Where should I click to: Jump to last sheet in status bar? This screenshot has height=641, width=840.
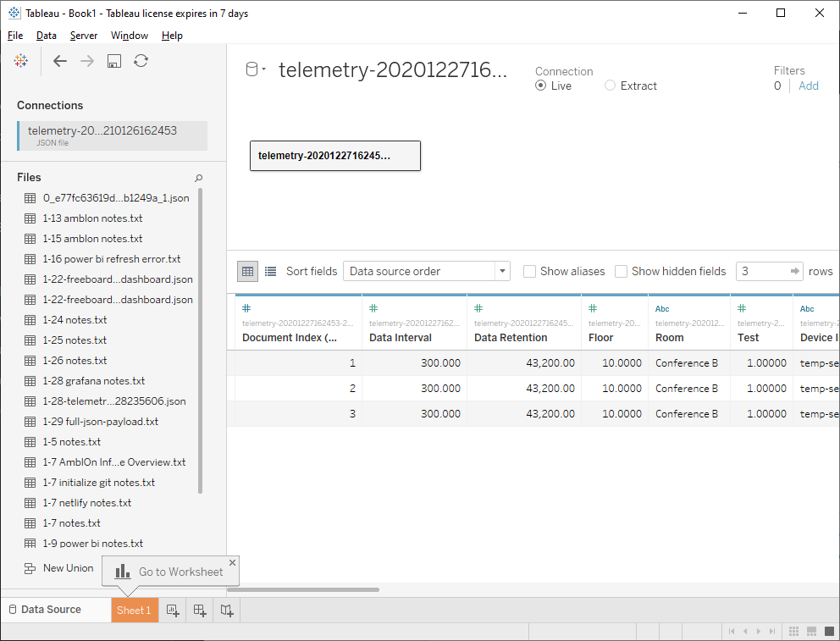tap(772, 632)
